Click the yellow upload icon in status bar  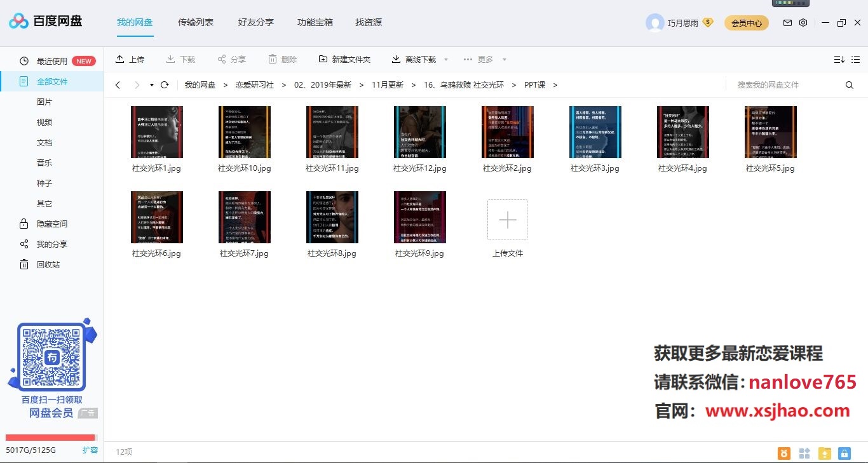click(x=824, y=453)
